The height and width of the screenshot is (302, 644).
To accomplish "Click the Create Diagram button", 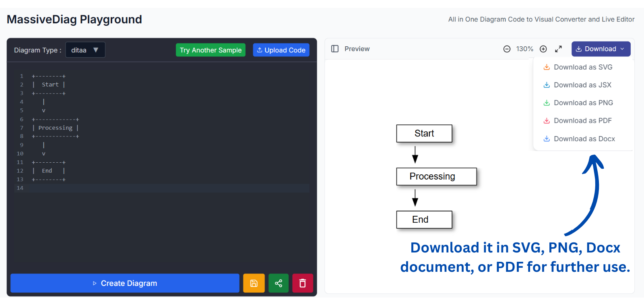I will (125, 283).
